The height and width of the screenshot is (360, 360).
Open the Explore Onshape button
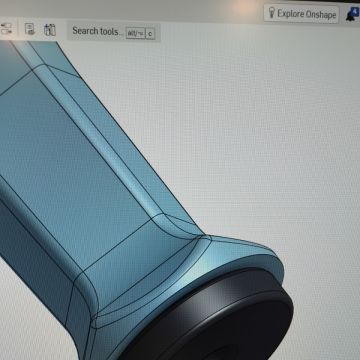coord(301,14)
